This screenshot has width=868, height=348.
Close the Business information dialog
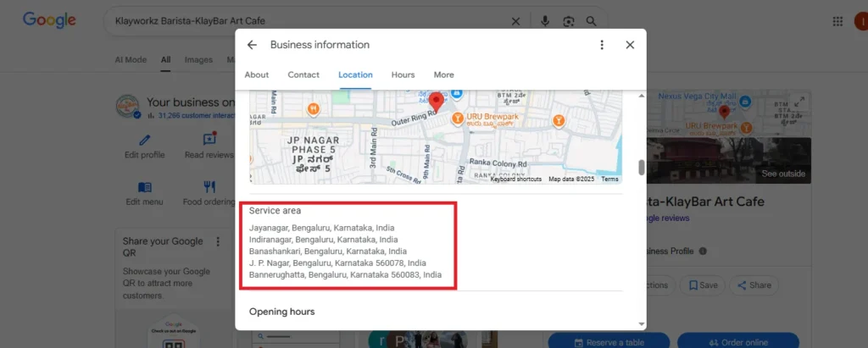tap(630, 45)
